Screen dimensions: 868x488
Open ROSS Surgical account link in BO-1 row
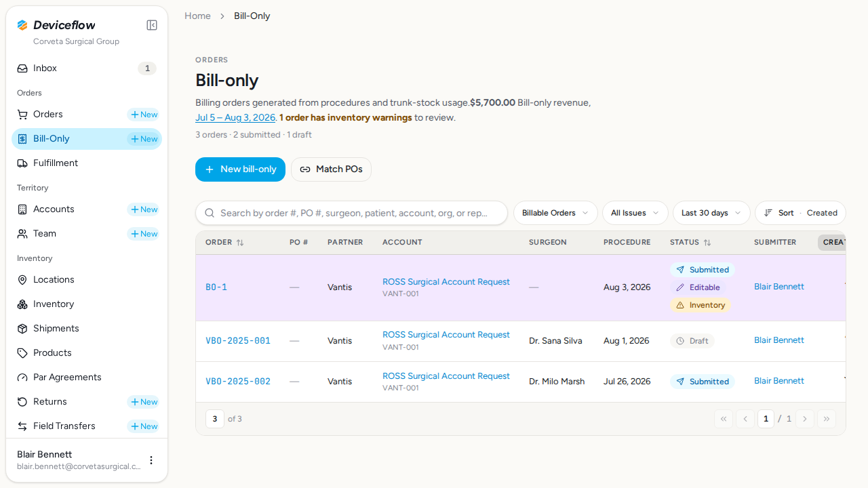coord(446,282)
